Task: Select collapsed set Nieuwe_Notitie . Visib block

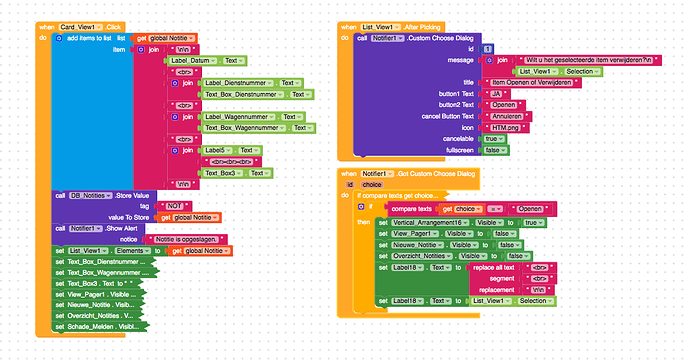Action: (x=99, y=305)
